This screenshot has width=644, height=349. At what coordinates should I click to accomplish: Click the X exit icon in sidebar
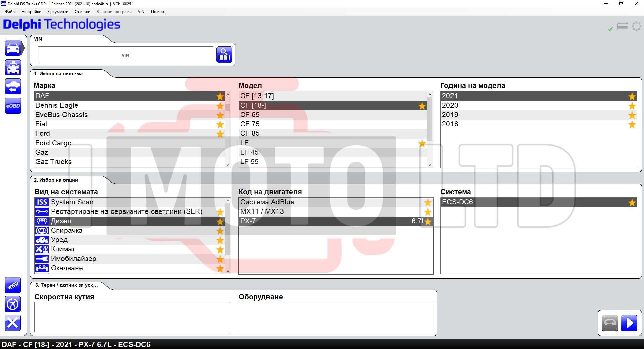pos(13,323)
